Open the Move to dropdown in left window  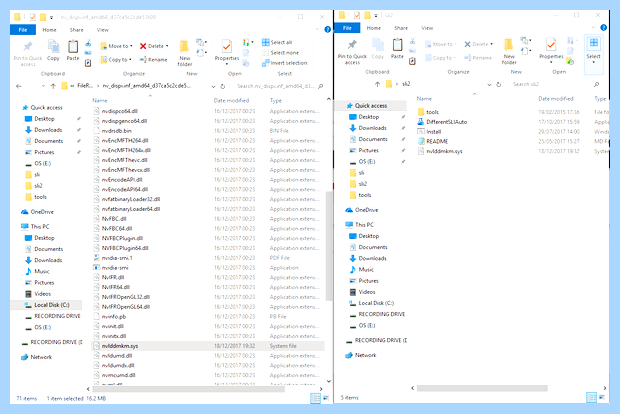tap(117, 46)
